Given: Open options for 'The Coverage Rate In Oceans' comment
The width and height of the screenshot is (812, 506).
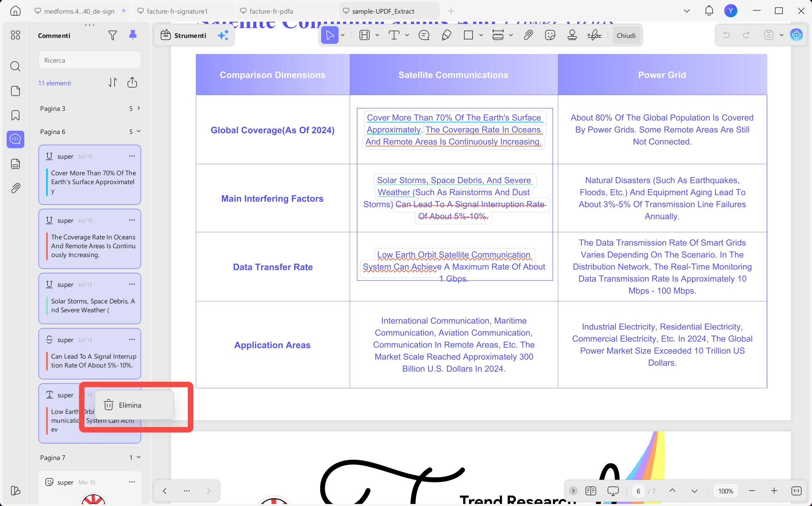Looking at the screenshot, I should click(x=132, y=220).
